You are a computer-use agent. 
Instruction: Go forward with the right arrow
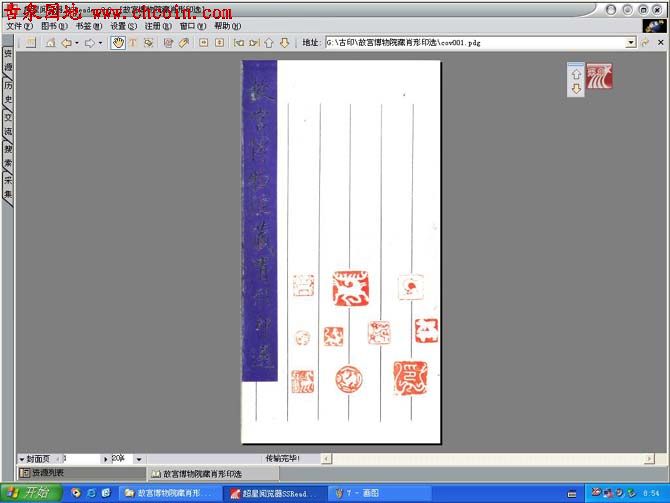pyautogui.click(x=89, y=43)
